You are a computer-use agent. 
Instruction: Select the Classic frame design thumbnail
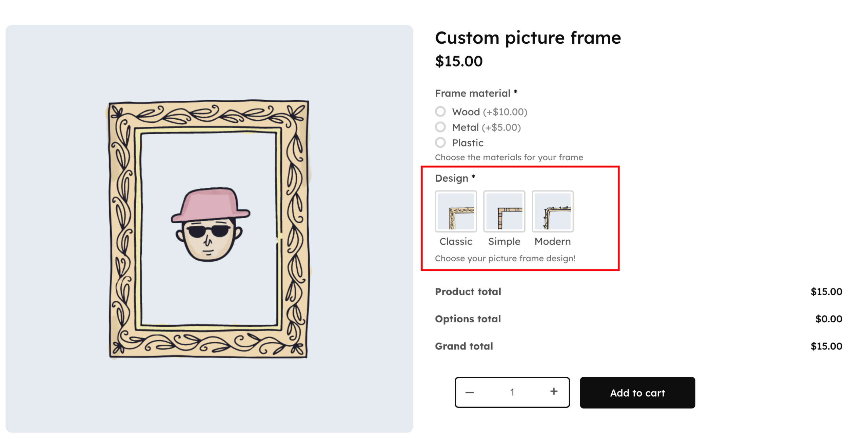[x=456, y=211]
